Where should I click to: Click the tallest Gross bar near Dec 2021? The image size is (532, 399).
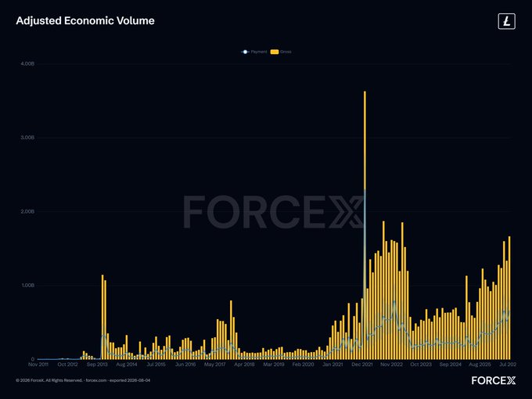[x=365, y=225]
